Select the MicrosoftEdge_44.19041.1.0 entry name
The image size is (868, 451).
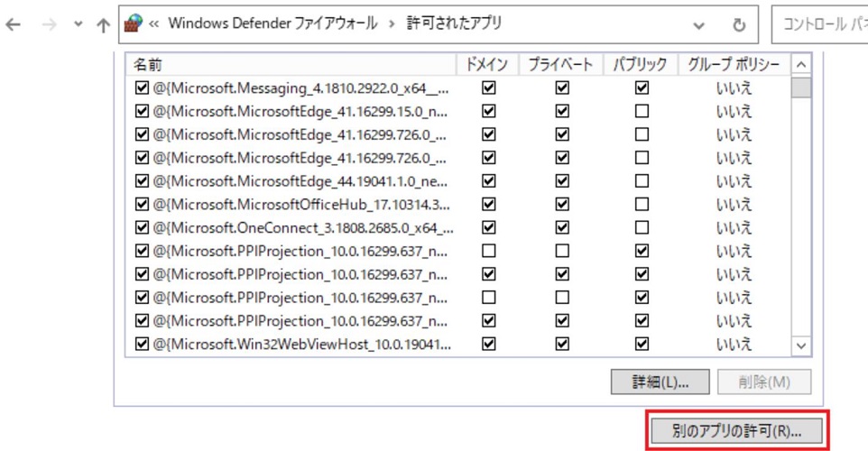[x=300, y=181]
